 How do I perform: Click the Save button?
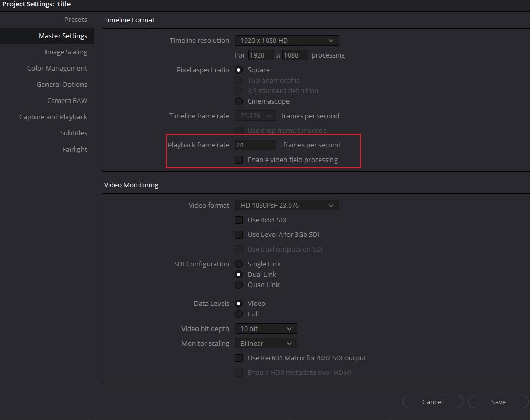point(498,402)
